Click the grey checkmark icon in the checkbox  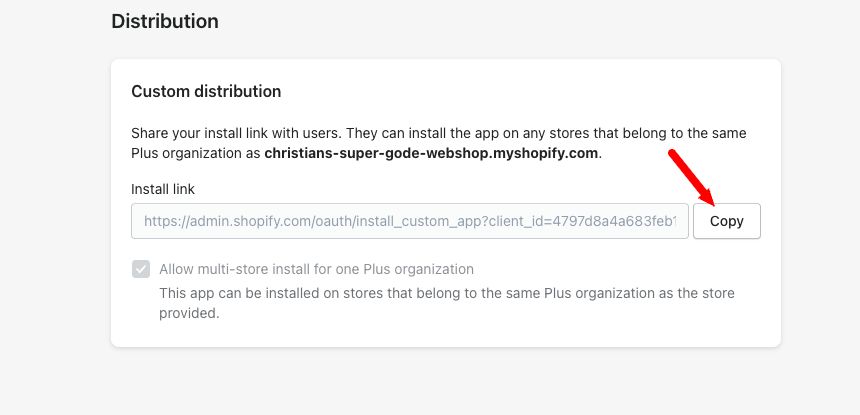click(141, 269)
